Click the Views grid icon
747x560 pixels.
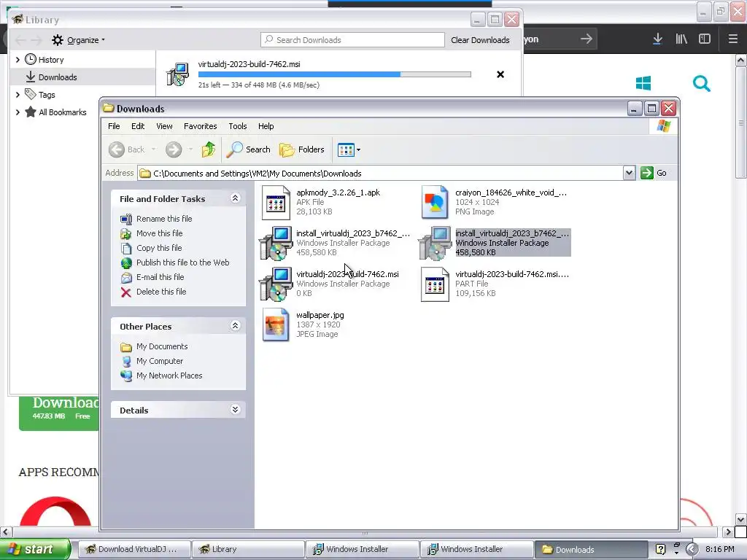346,149
